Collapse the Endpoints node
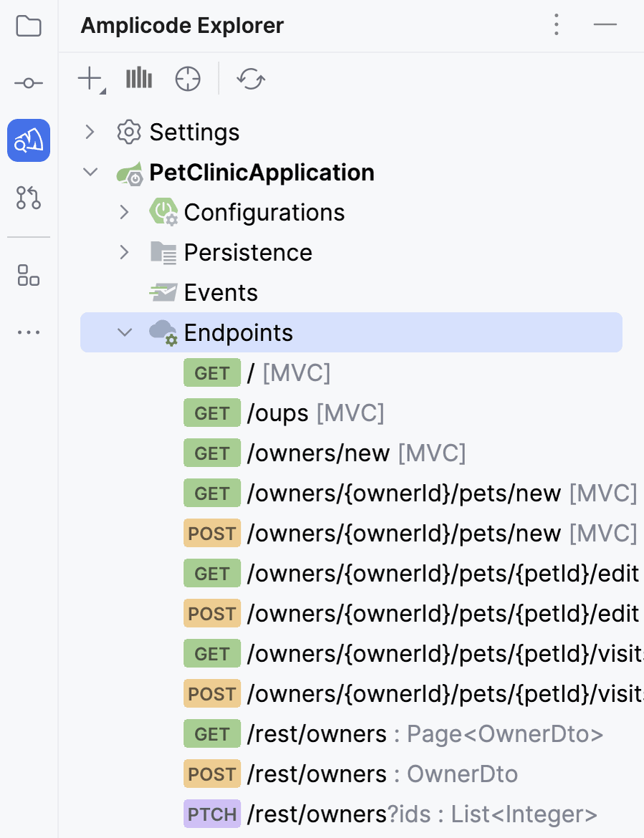This screenshot has width=644, height=838. pos(125,332)
